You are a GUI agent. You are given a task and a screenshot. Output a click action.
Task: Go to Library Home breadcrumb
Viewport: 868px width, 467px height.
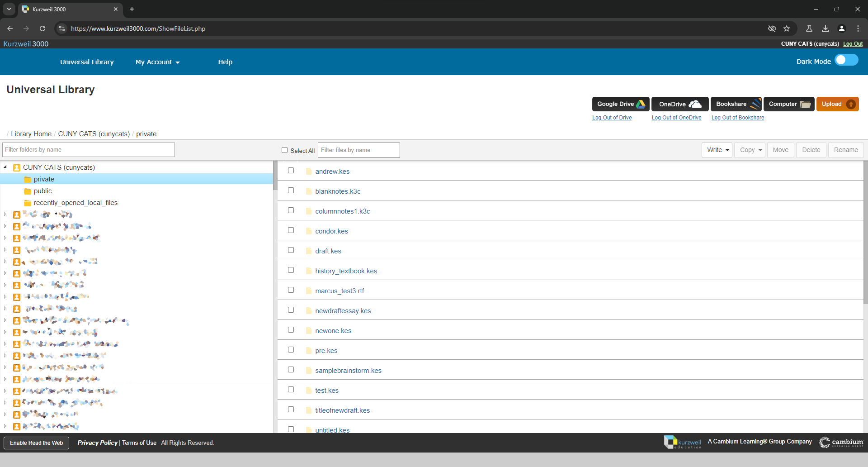click(x=31, y=134)
